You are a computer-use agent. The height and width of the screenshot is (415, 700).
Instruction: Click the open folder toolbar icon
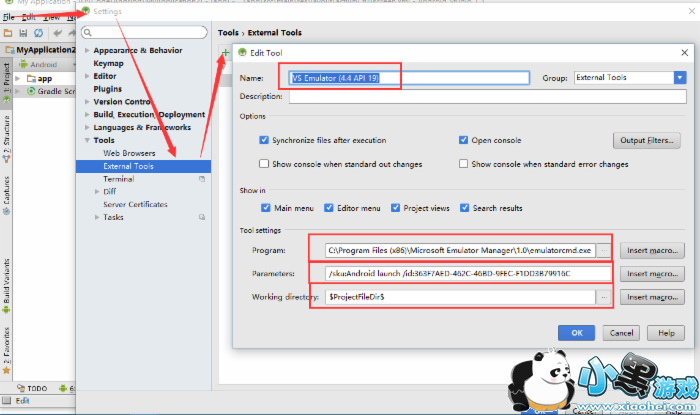point(8,33)
